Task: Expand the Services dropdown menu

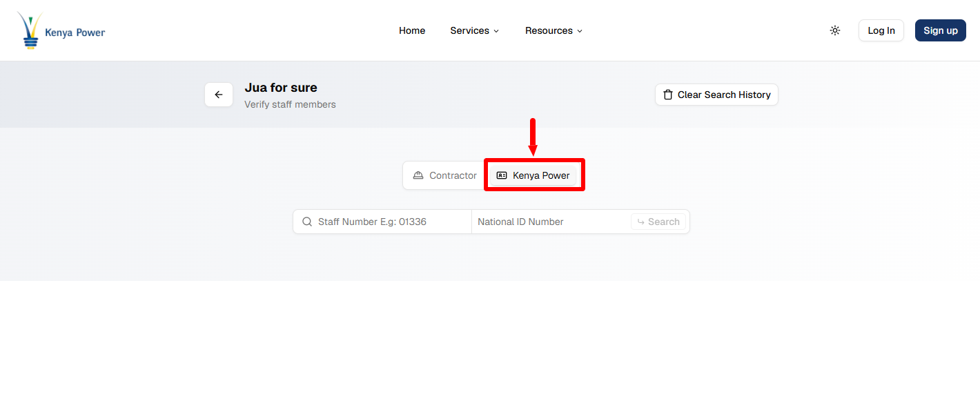Action: 475,30
